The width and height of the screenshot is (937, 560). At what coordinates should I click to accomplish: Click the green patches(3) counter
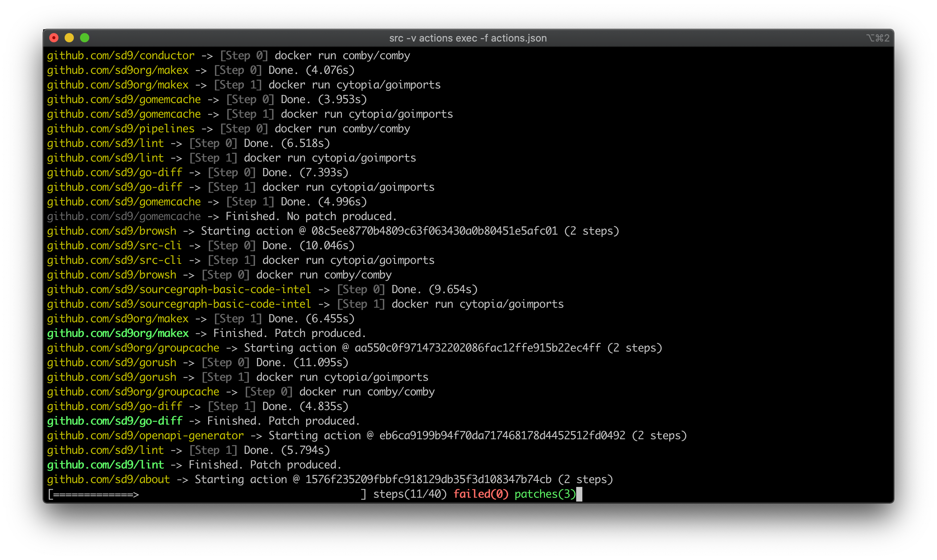click(545, 494)
